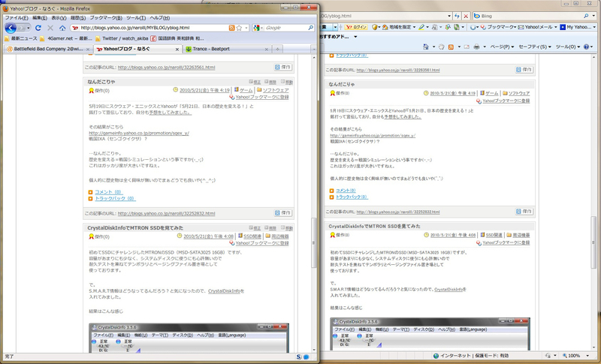Open the Twitter / watch_akiba bookmark

pyautogui.click(x=122, y=38)
